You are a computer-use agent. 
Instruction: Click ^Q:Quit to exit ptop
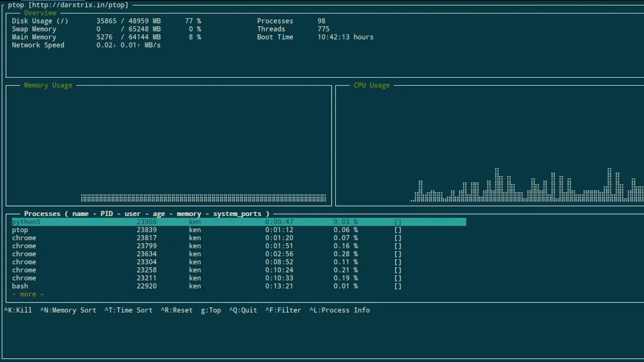(x=243, y=310)
